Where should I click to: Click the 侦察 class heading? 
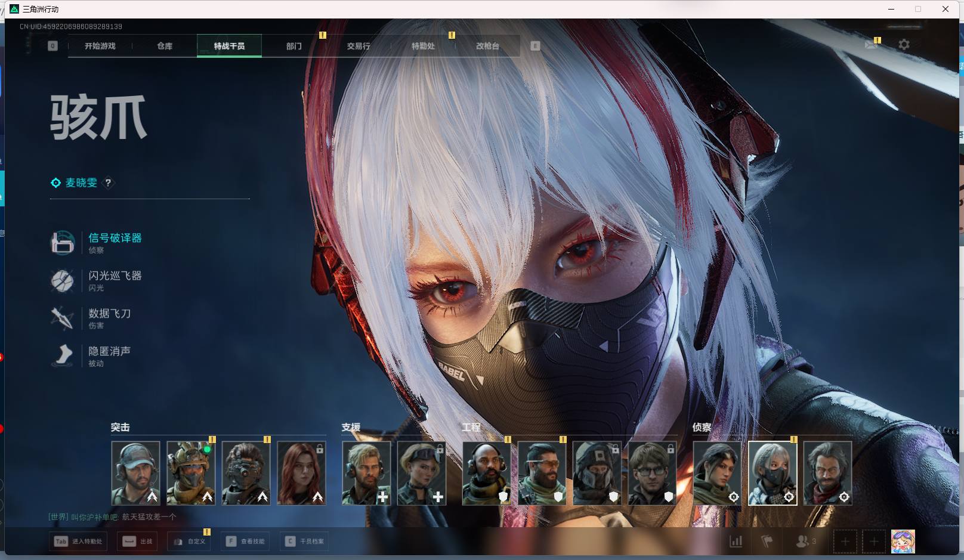pos(702,427)
